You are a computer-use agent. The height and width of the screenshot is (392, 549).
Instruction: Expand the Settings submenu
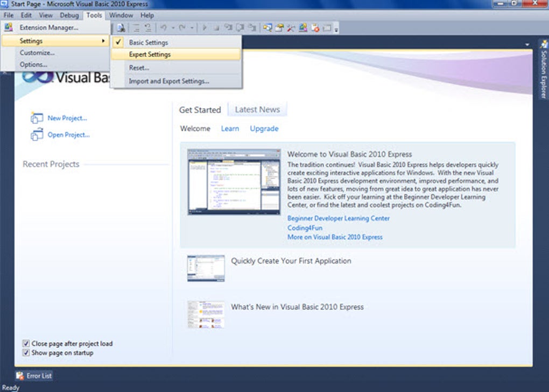[x=31, y=40]
